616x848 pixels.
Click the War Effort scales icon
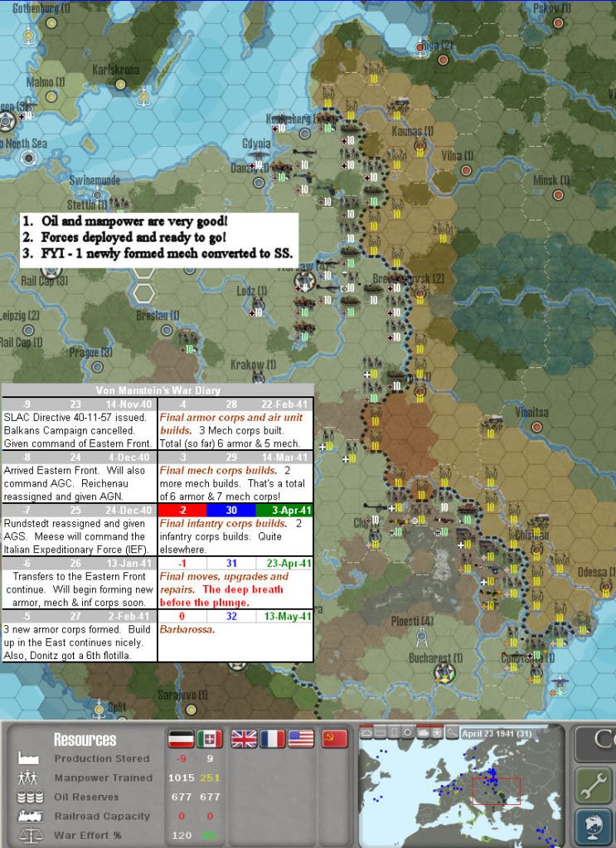pos(31,836)
